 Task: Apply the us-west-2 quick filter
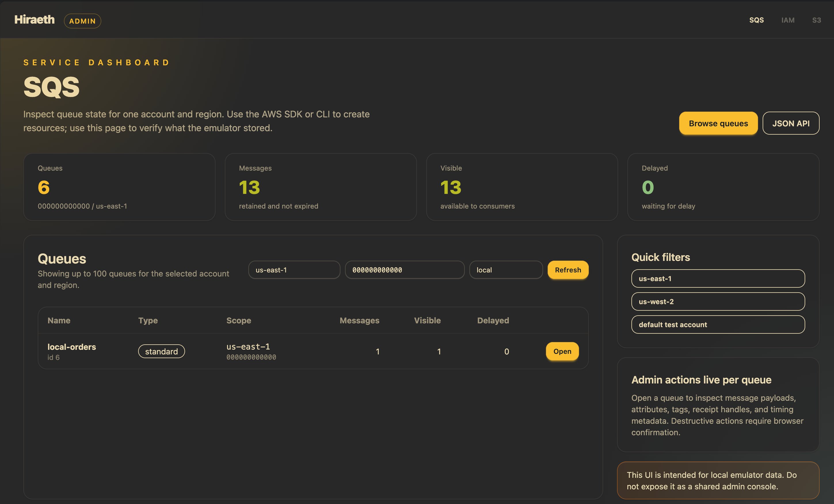point(718,301)
